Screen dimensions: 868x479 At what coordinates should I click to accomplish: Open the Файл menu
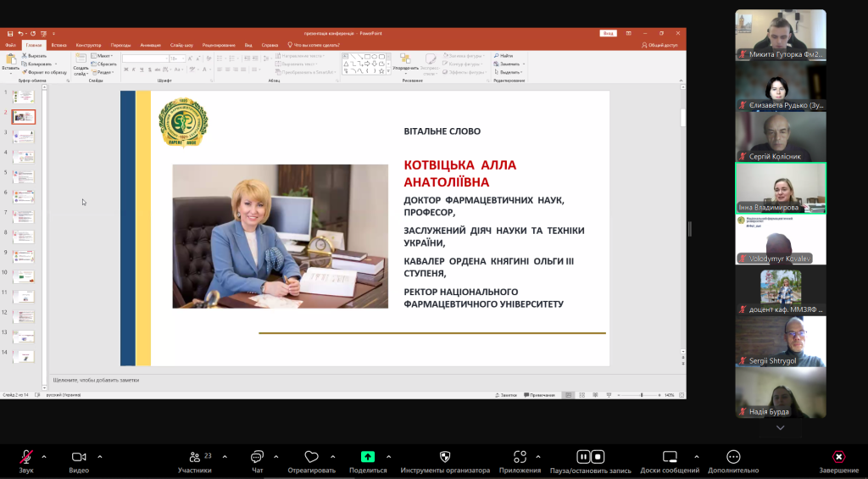(10, 46)
